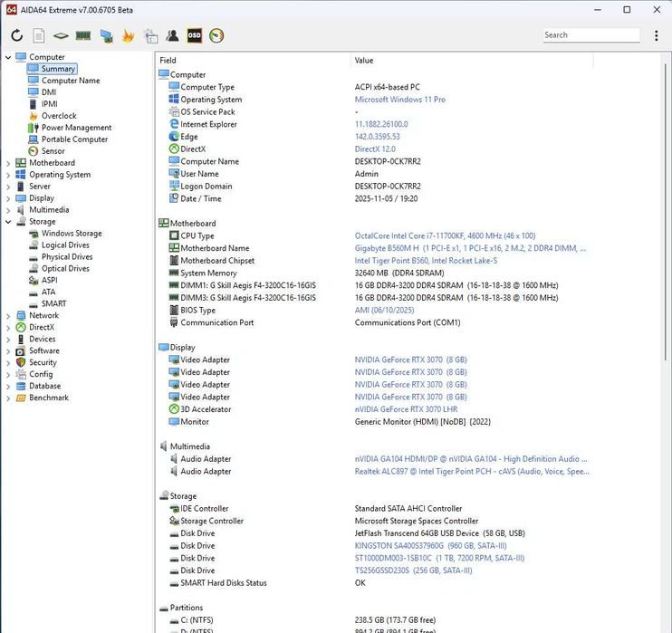The height and width of the screenshot is (633, 672).
Task: Open the Report page icon
Action: pyautogui.click(x=39, y=36)
